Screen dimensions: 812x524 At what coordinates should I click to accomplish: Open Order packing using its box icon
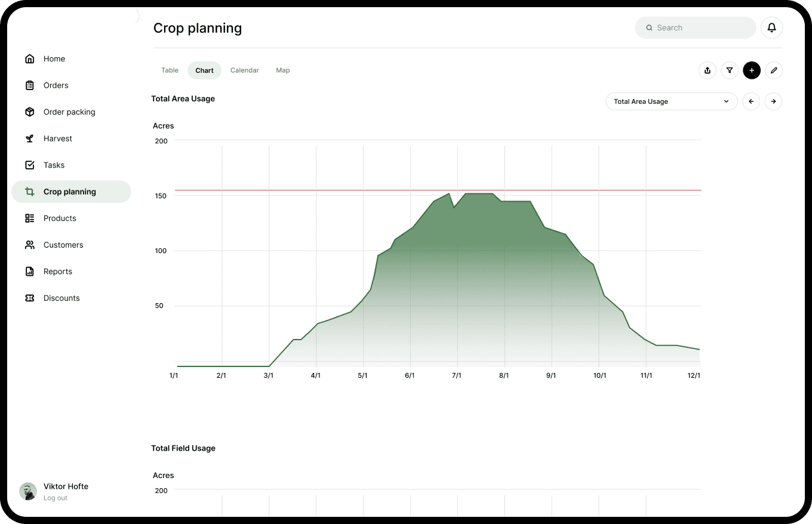(30, 112)
